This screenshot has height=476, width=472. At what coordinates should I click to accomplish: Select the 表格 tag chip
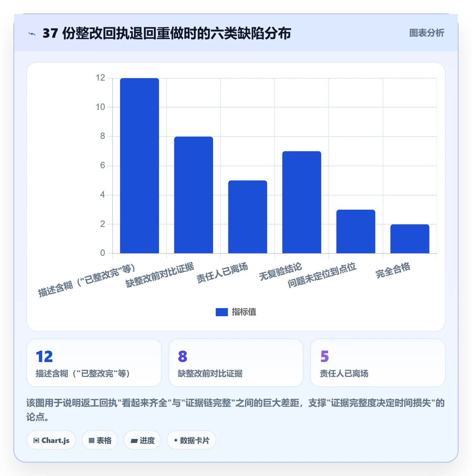pos(100,440)
